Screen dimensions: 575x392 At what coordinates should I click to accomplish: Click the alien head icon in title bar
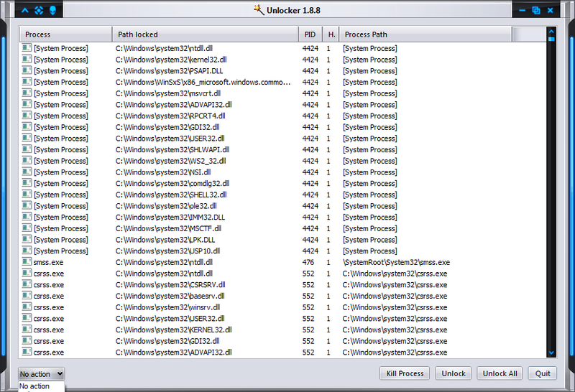coord(54,10)
